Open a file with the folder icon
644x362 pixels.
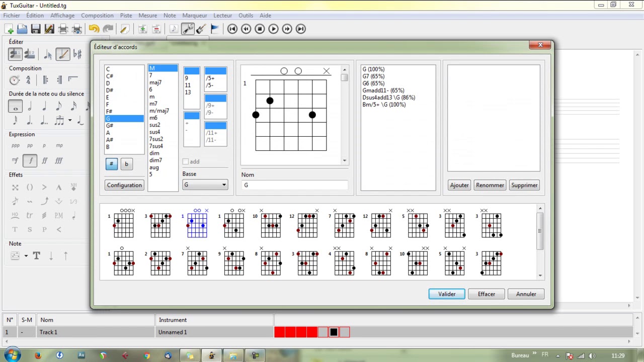pos(22,29)
